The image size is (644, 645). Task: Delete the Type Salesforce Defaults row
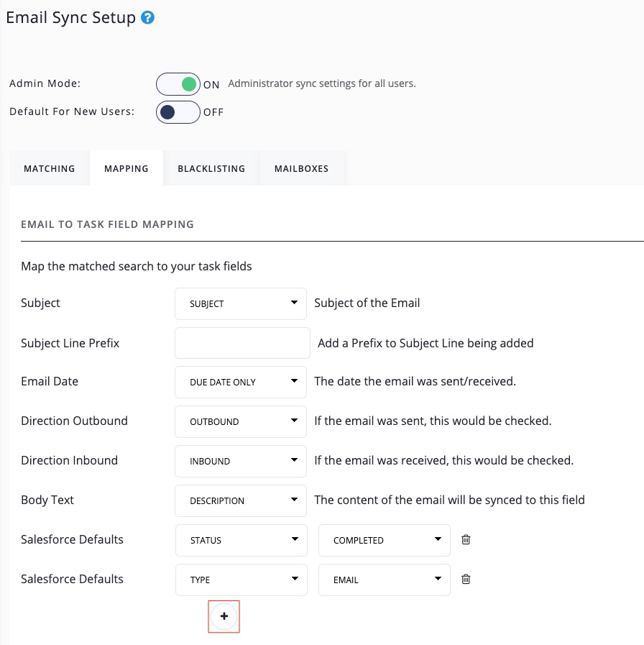tap(466, 579)
